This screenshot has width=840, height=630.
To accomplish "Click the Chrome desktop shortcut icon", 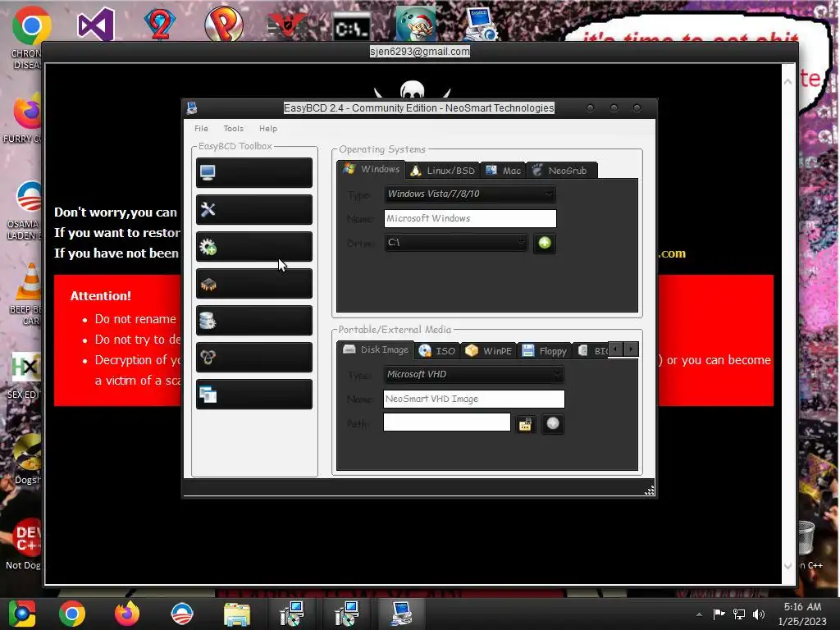I will pos(31,25).
